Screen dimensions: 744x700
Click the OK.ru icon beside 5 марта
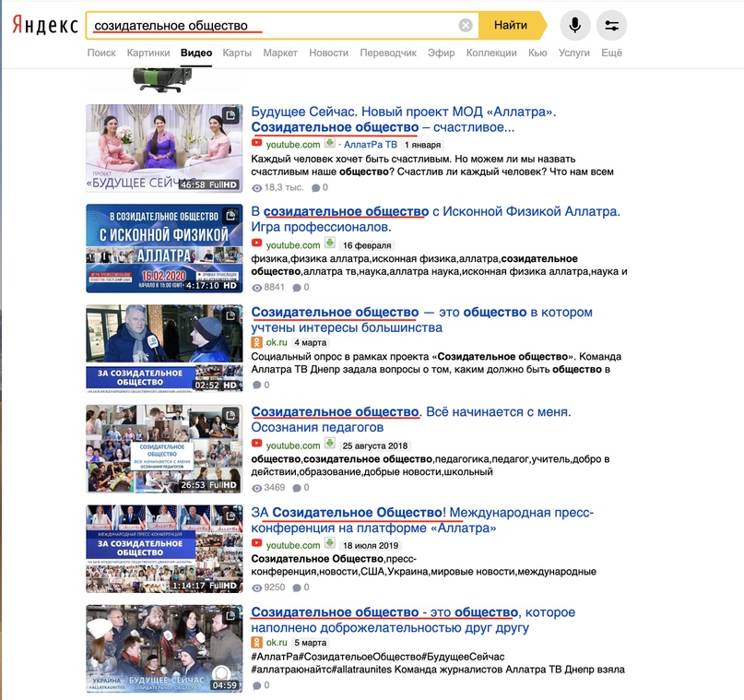pyautogui.click(x=256, y=643)
